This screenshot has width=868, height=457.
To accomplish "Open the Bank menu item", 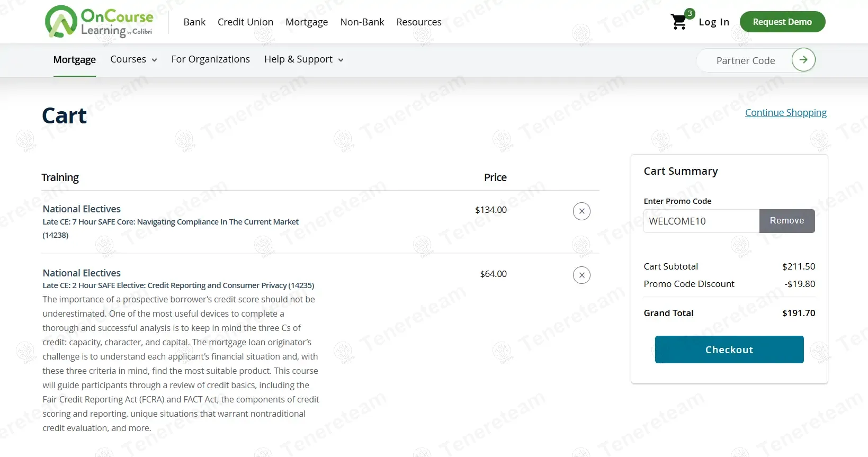I will (194, 22).
